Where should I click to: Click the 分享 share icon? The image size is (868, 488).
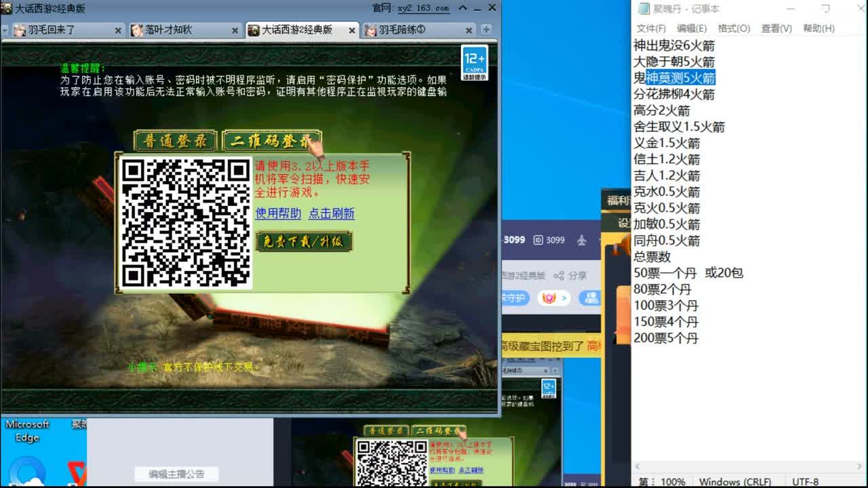pos(570,276)
